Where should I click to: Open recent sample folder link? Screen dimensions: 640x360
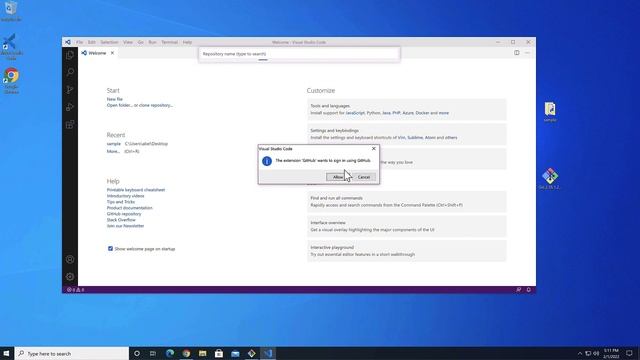click(x=114, y=144)
